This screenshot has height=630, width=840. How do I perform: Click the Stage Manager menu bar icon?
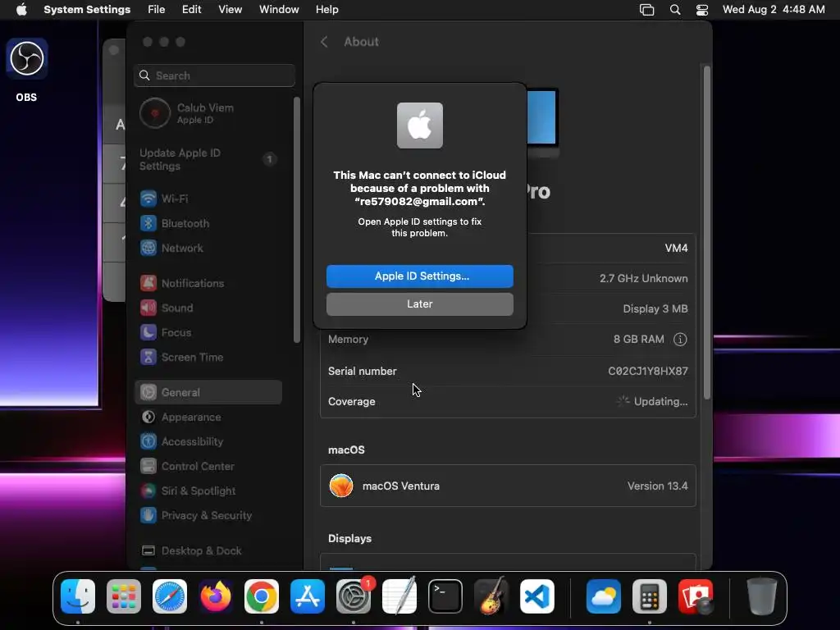646,10
